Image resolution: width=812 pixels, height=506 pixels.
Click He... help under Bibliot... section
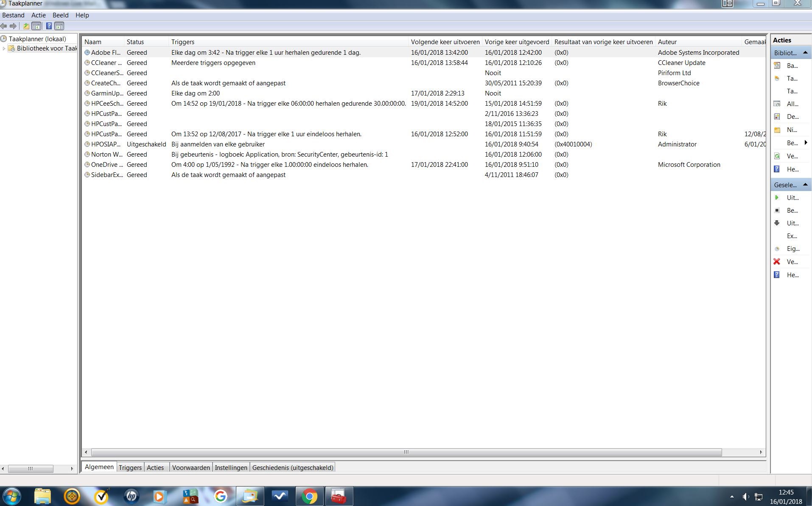pyautogui.click(x=792, y=169)
